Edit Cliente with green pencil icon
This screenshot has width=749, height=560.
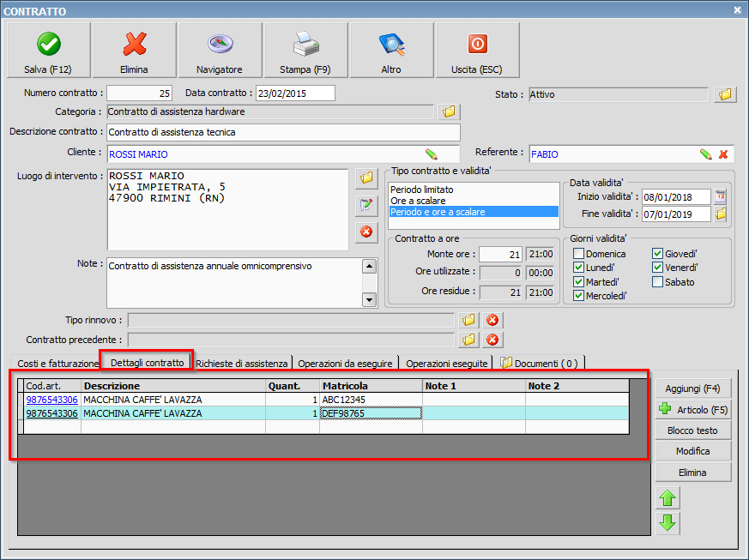[x=432, y=154]
